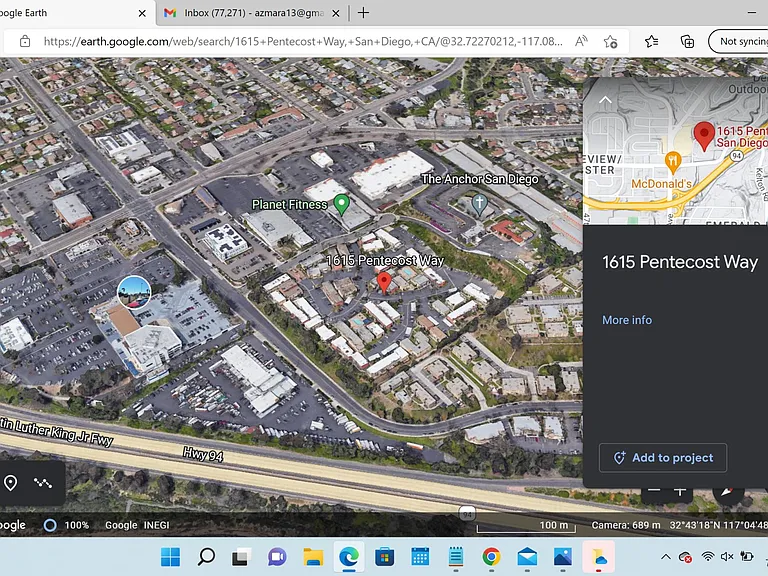Open a new browser tab

pyautogui.click(x=363, y=13)
